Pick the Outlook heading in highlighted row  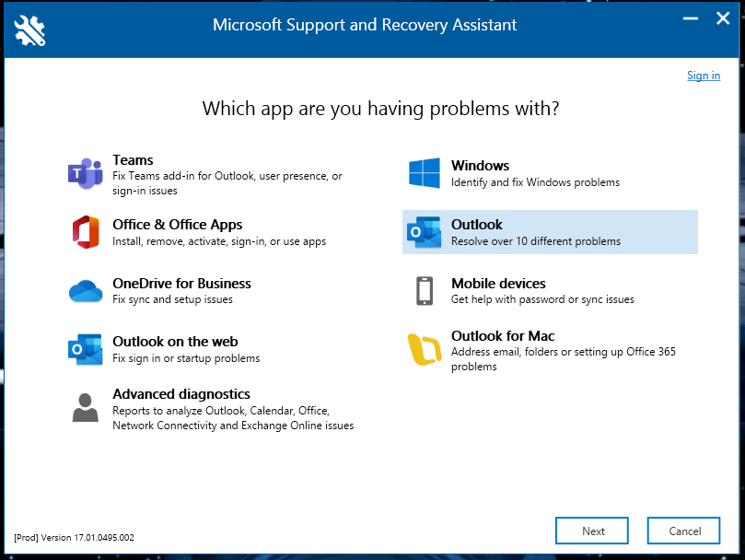point(476,225)
